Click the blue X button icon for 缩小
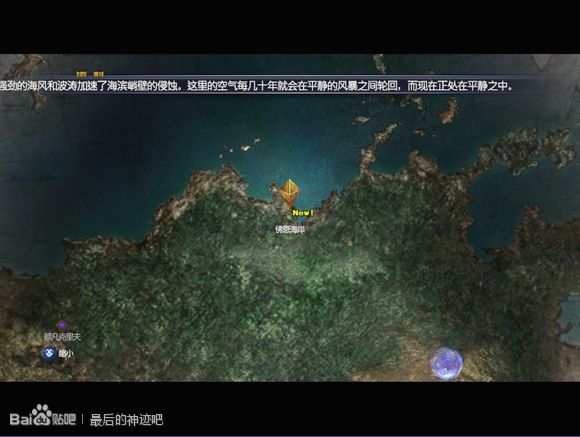The image size is (580, 437). tap(49, 353)
